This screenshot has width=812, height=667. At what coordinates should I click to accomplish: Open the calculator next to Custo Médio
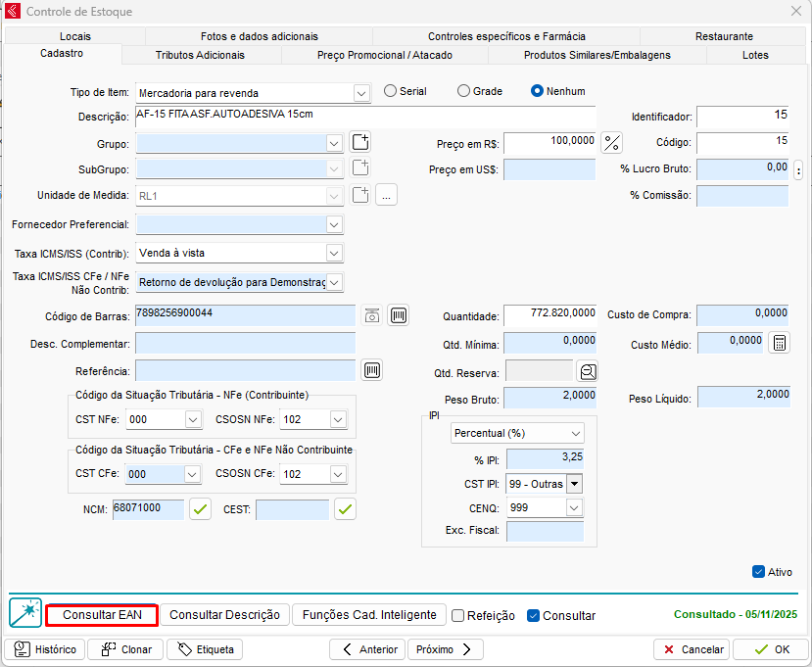tap(780, 343)
